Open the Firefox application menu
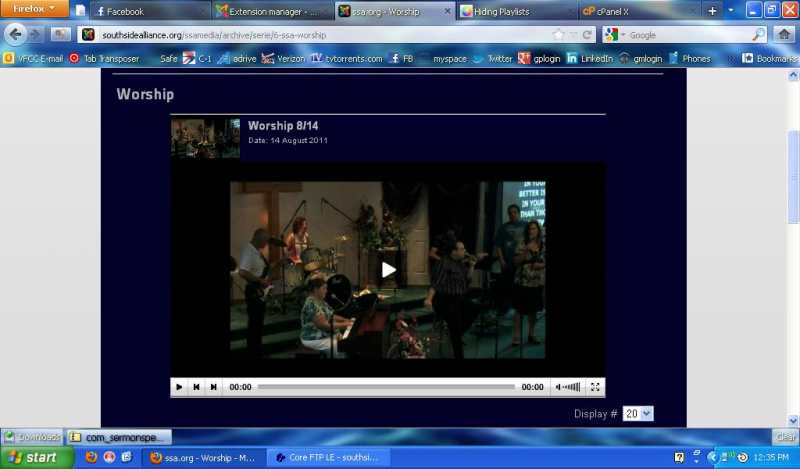Image resolution: width=800 pixels, height=469 pixels. click(x=34, y=9)
